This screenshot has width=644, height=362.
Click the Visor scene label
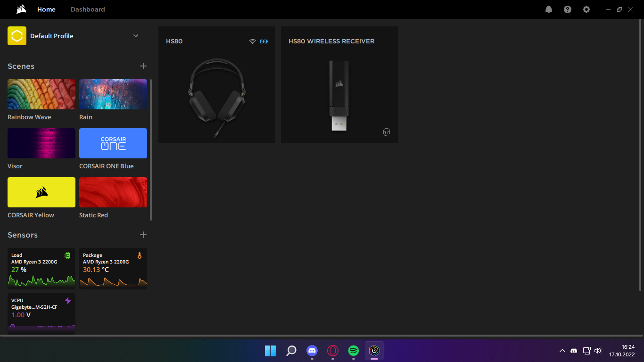(15, 166)
